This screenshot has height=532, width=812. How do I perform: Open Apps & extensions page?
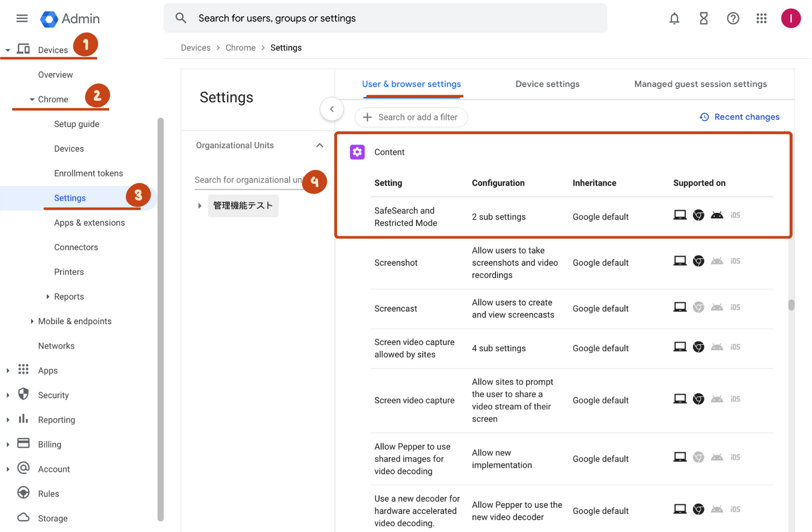pyautogui.click(x=89, y=223)
